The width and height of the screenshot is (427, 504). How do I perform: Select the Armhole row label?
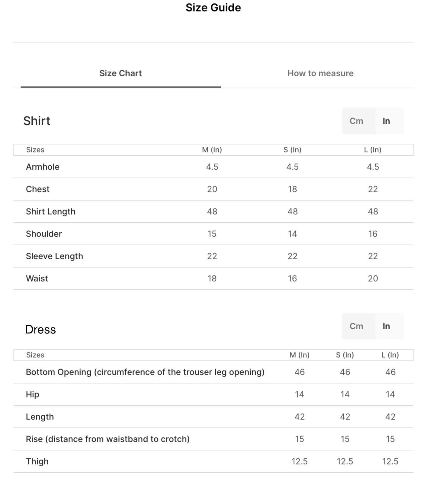[x=43, y=167]
